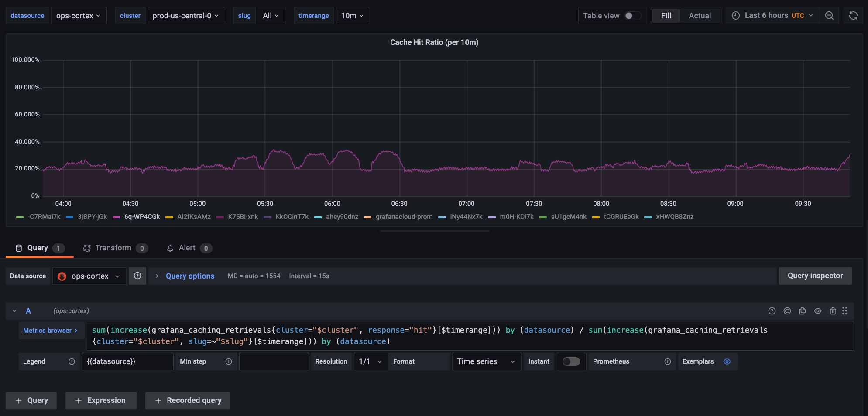Image resolution: width=868 pixels, height=416 pixels.
Task: Delete query A using the trash icon
Action: coord(833,311)
